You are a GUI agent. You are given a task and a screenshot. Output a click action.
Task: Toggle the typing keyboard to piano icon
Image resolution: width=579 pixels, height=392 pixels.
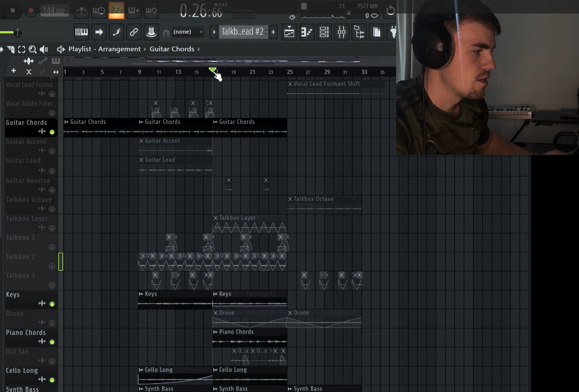(x=81, y=32)
